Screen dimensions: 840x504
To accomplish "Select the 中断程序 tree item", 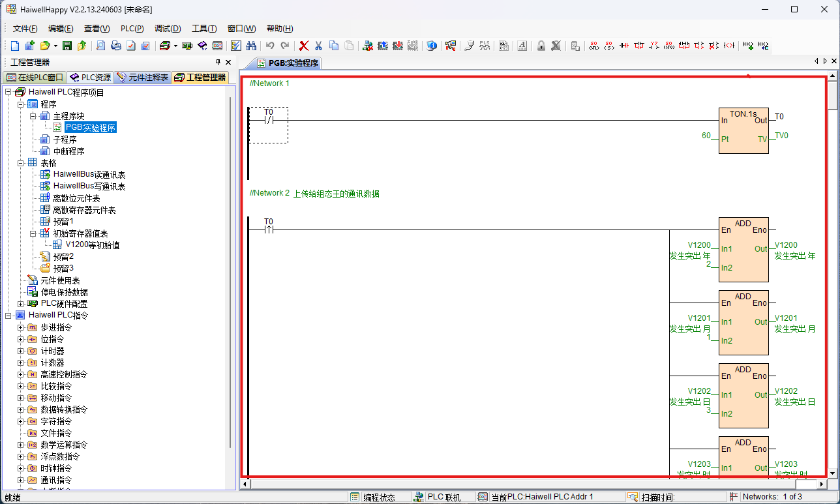I will tap(68, 151).
